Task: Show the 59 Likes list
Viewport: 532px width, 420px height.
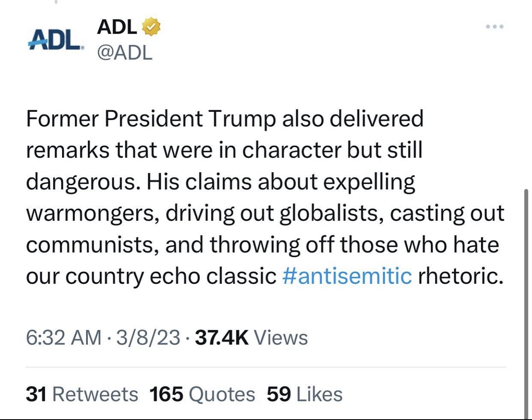Action: [305, 394]
